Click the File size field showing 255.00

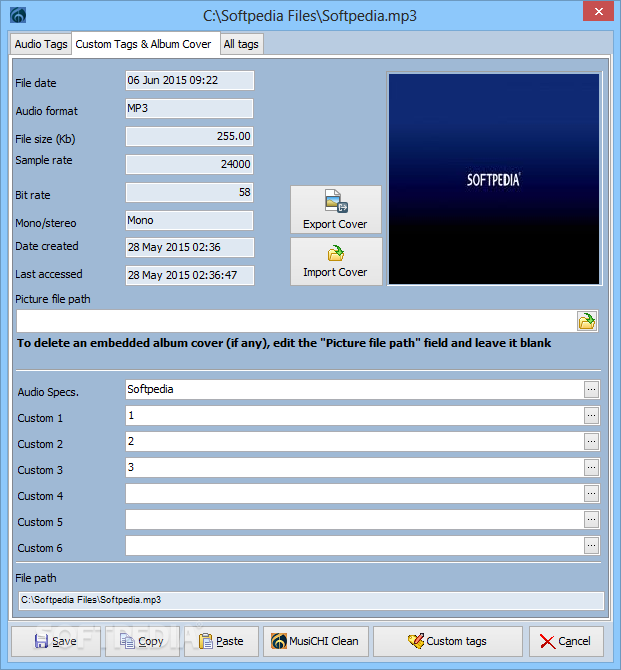189,136
